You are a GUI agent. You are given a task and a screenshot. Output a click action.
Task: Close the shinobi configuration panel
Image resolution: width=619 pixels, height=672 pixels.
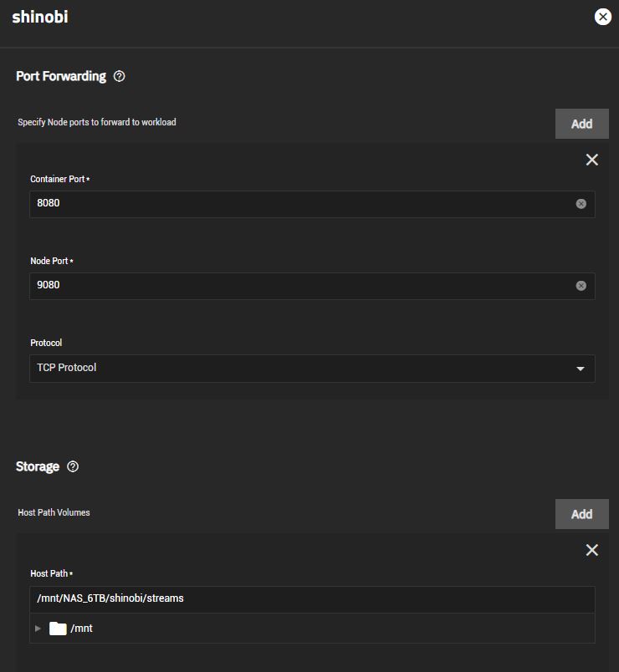603,17
